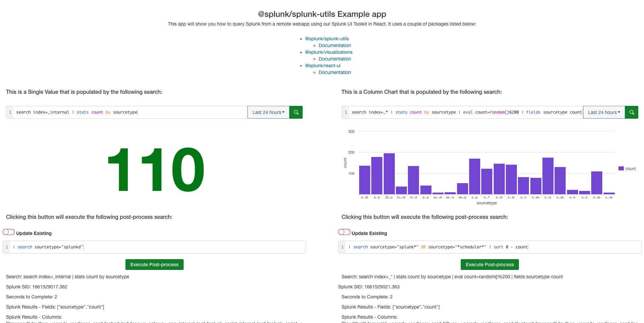Open Documentation link under @splunk/visualizations
The image size is (644, 323).
(335, 59)
